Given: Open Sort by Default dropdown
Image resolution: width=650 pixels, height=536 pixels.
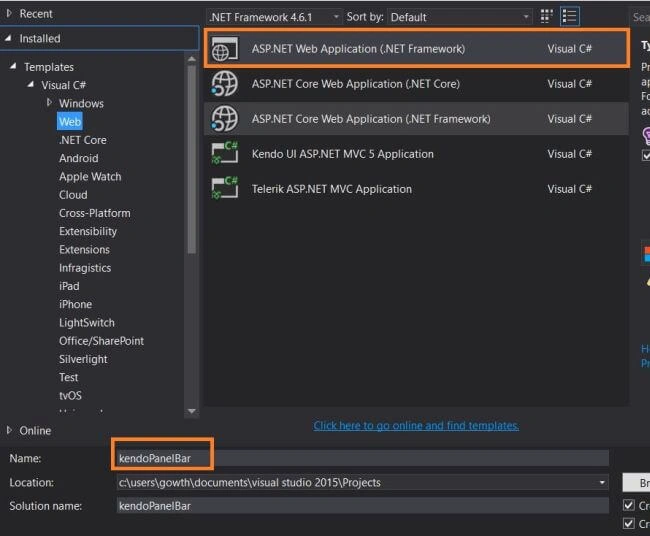Looking at the screenshot, I should tap(460, 17).
